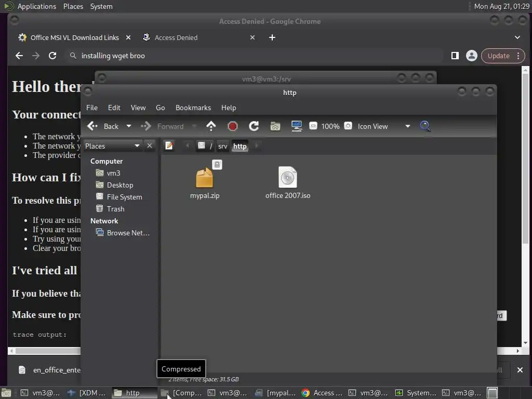The width and height of the screenshot is (532, 399).
Task: Open the Back history dropdown arrow
Action: pos(129,126)
